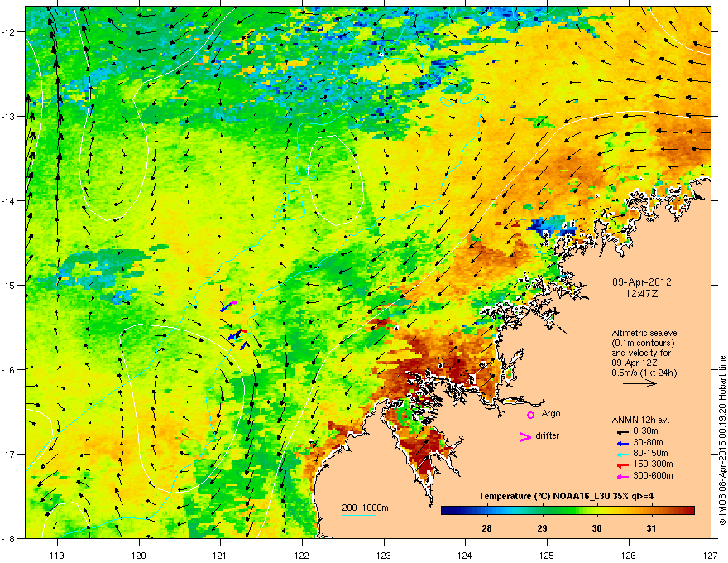Viewport: 728px width, 563px height.
Task: Click the 'Altimetric sealevel' text line
Action: coord(645,333)
